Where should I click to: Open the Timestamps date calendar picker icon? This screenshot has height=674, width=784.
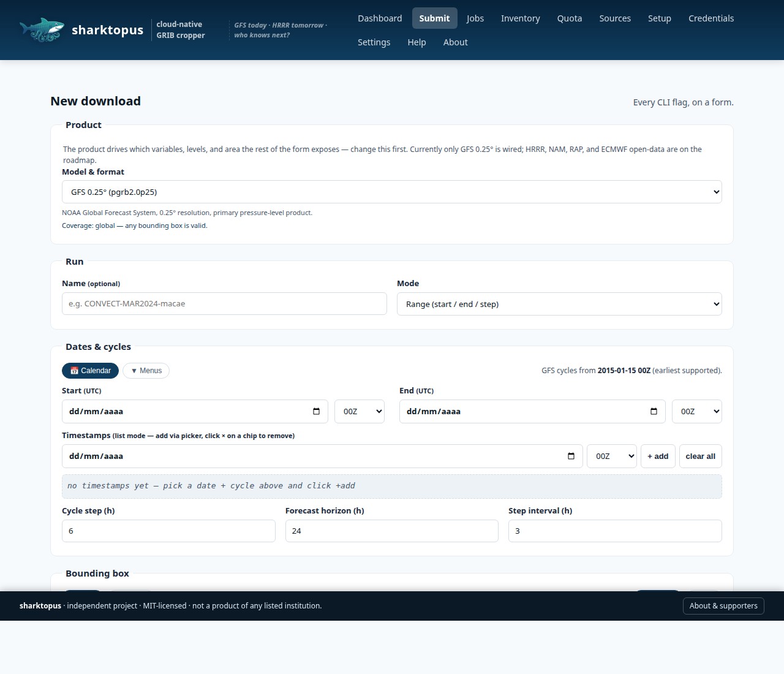[x=571, y=456]
